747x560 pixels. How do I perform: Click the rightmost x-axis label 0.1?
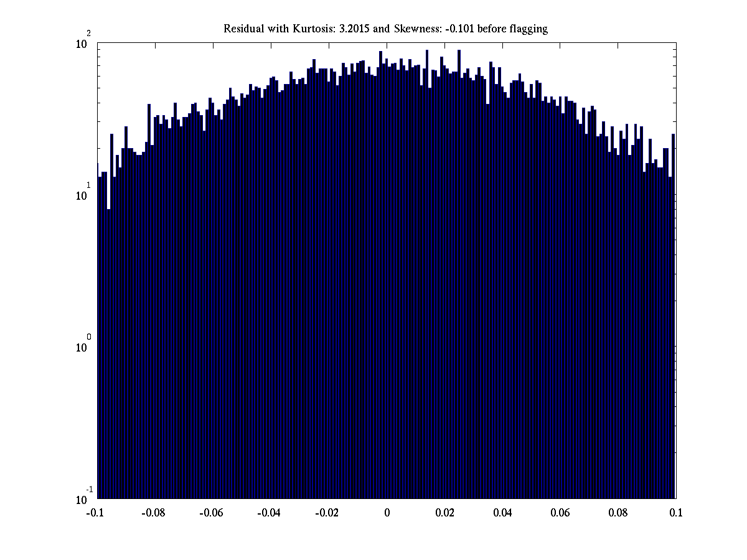(x=676, y=513)
